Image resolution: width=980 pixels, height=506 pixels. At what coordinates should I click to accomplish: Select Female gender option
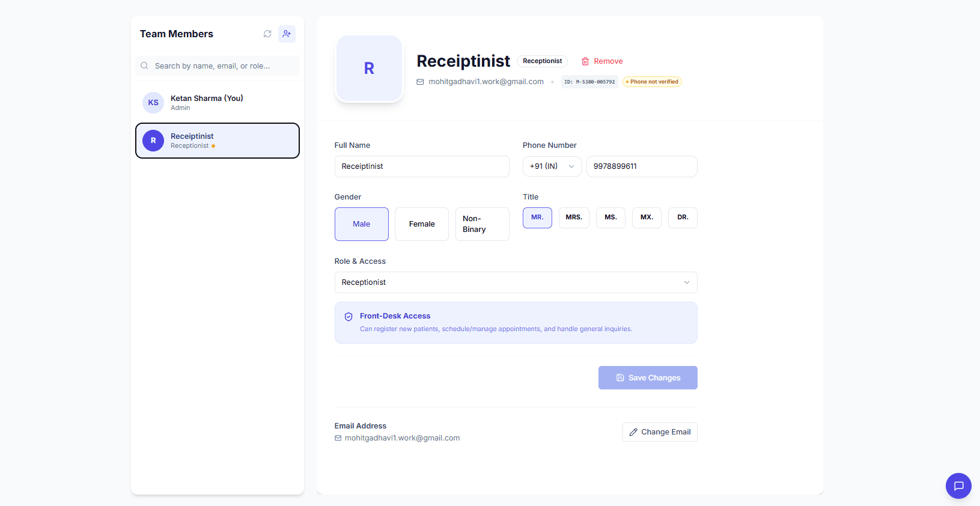coord(422,224)
